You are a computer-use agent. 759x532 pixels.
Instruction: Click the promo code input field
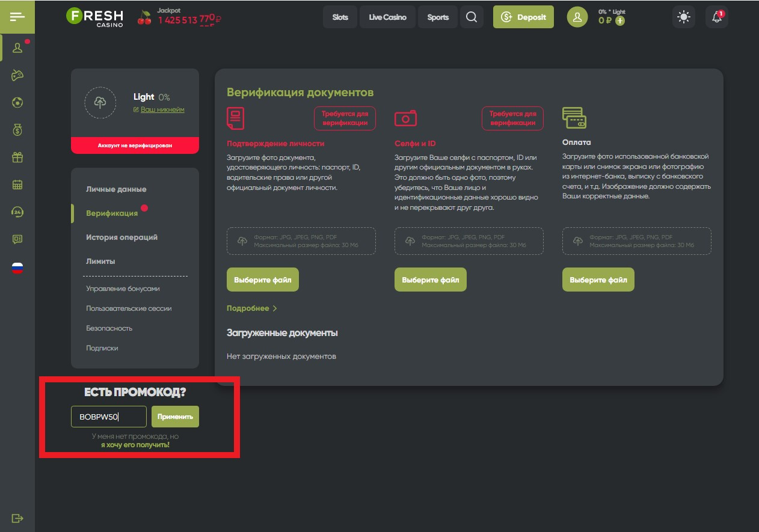[109, 417]
